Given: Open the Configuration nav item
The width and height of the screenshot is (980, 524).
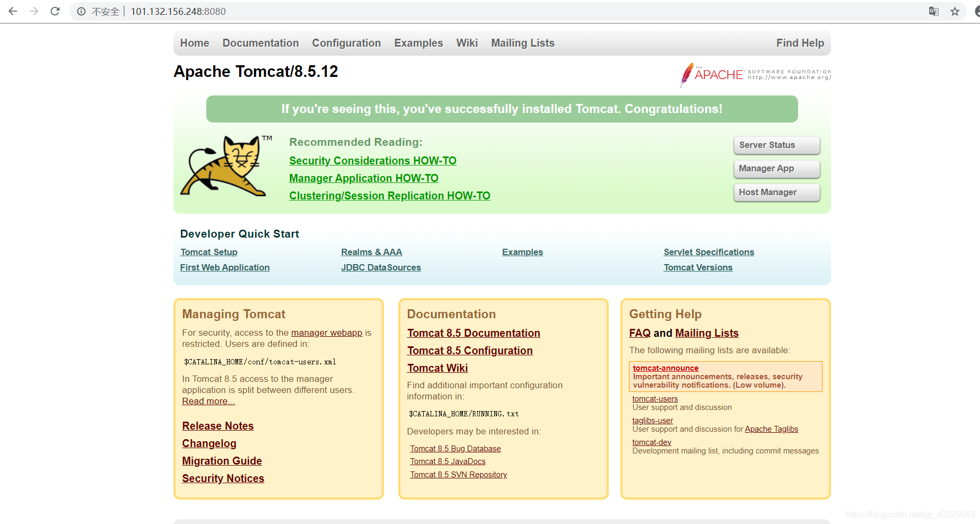Looking at the screenshot, I should point(346,43).
